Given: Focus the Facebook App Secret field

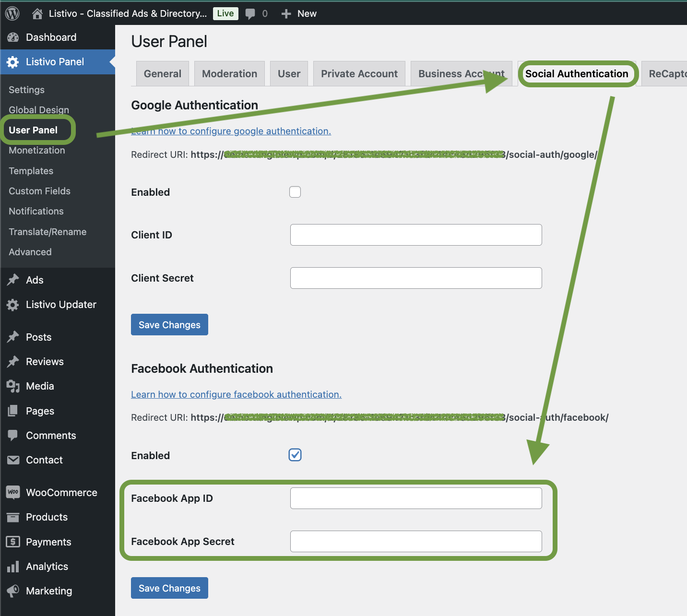Looking at the screenshot, I should pos(416,541).
